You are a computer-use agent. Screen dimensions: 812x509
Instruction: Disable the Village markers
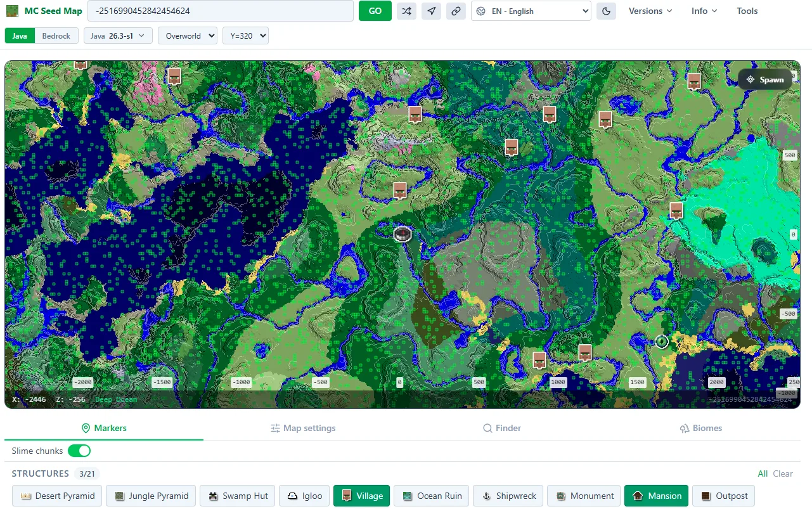[361, 496]
